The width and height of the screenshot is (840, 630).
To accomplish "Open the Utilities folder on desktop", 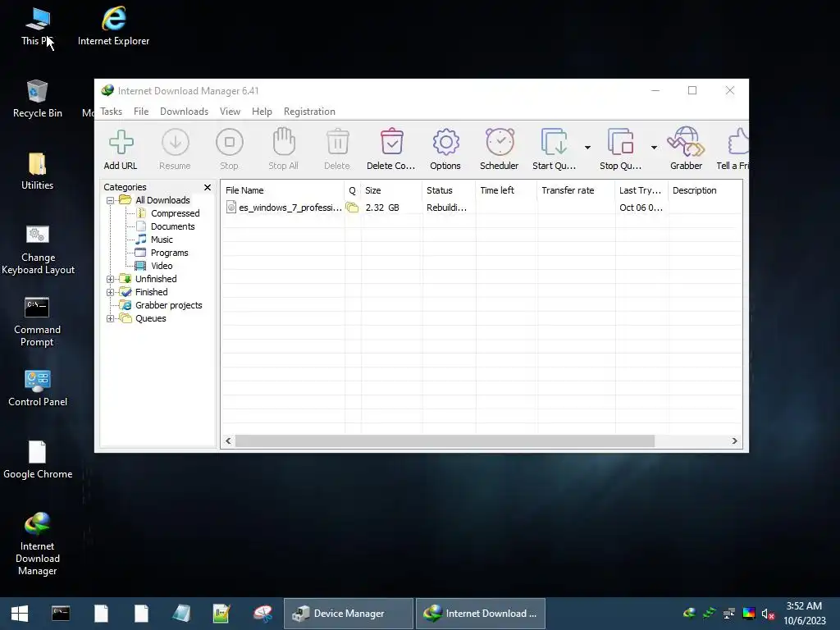I will click(x=38, y=171).
